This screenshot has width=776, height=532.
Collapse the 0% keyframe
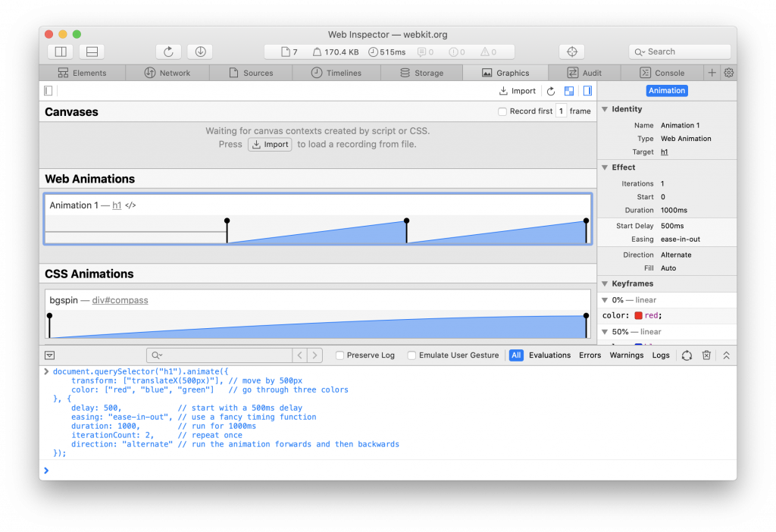click(x=605, y=300)
